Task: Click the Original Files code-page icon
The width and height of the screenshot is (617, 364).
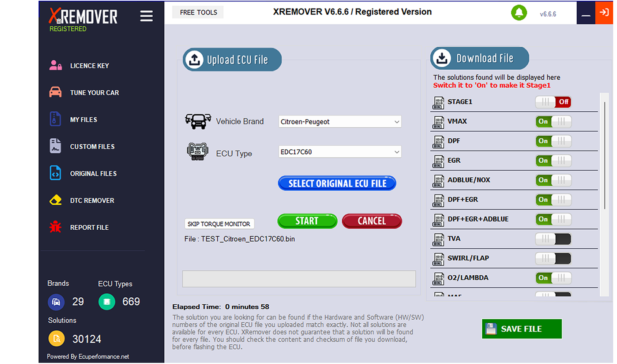Action: tap(55, 173)
